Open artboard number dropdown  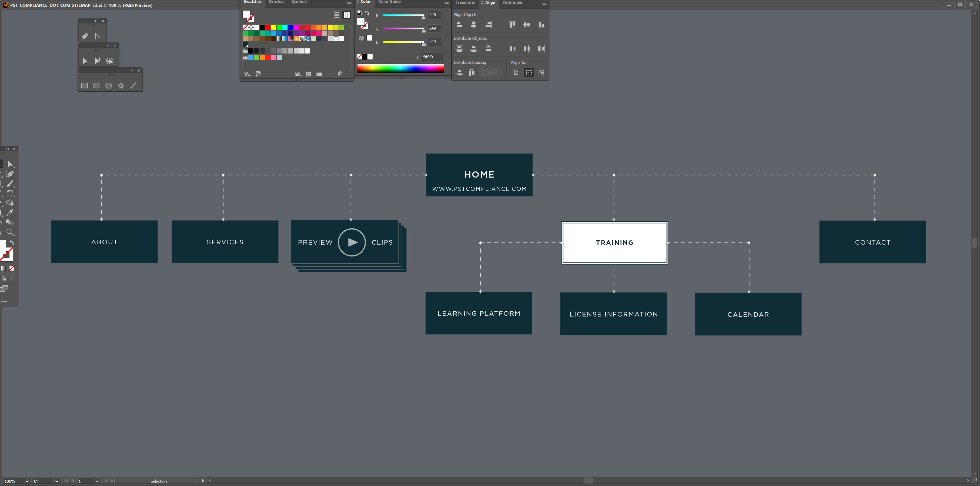tap(97, 481)
